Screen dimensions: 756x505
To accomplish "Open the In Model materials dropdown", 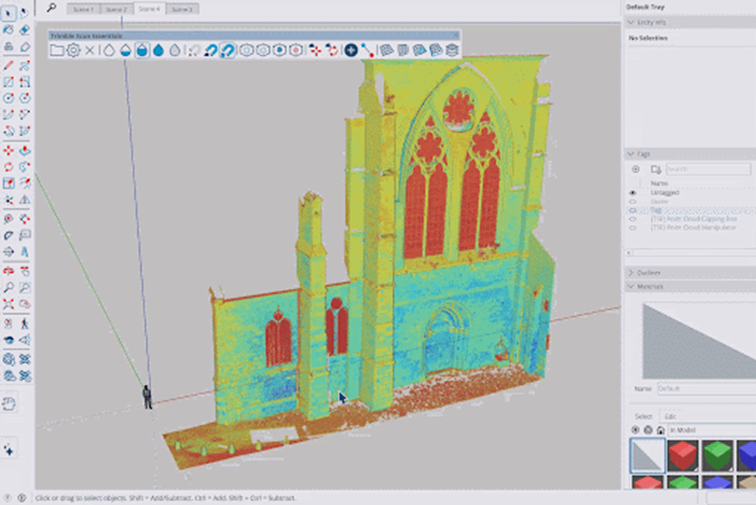I will 700,430.
